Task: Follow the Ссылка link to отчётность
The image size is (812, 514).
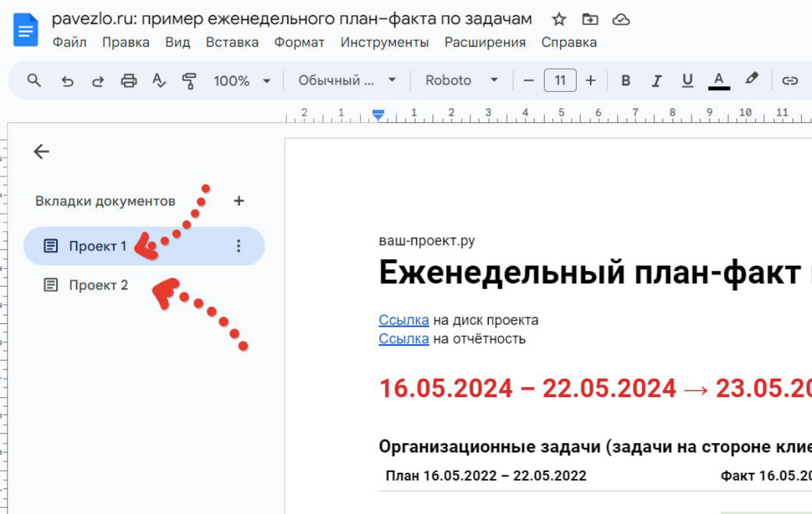Action: [404, 339]
